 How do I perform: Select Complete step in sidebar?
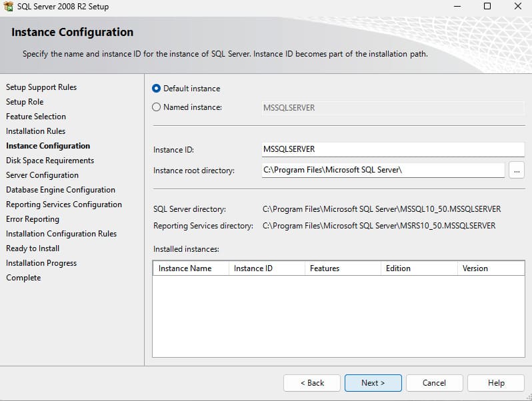pyautogui.click(x=23, y=278)
